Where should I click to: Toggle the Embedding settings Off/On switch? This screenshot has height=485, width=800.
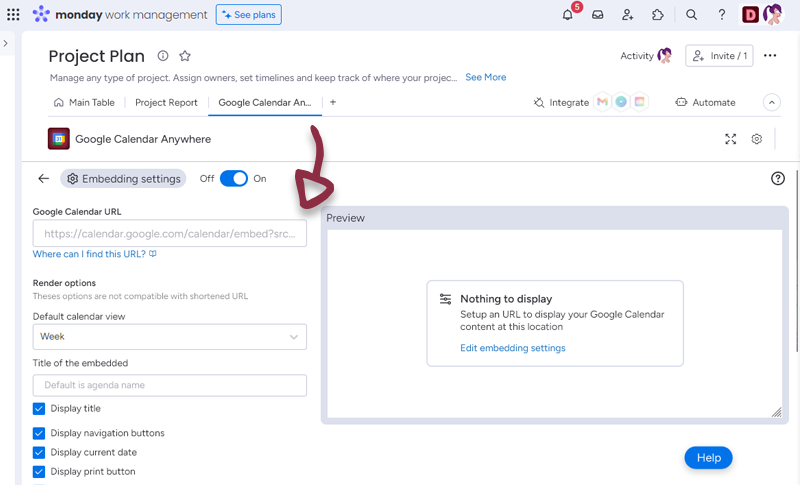pyautogui.click(x=233, y=179)
